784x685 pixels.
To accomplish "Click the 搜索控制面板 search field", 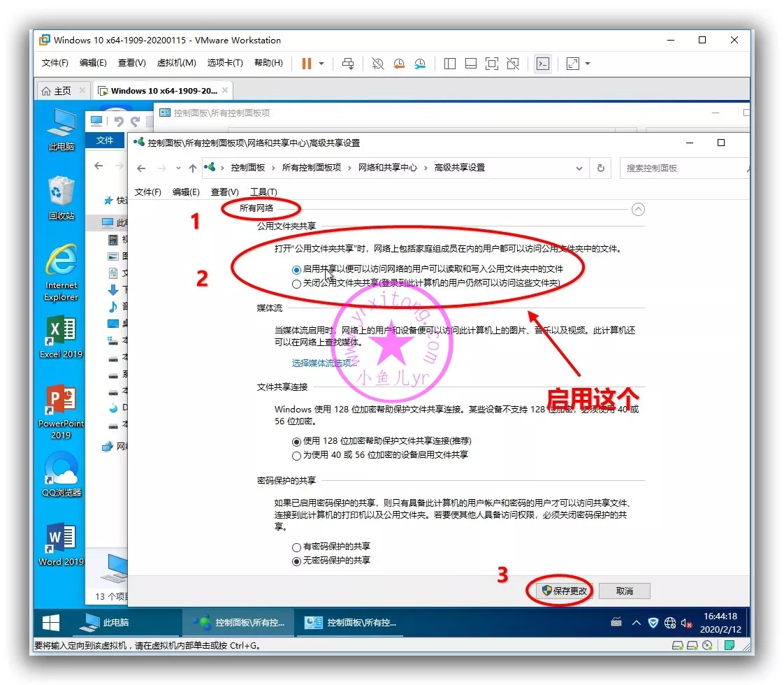I will click(678, 168).
